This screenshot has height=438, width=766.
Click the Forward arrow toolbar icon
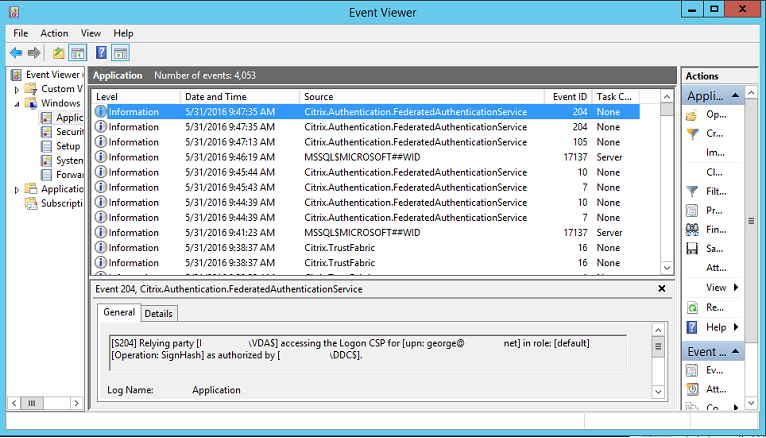[34, 53]
